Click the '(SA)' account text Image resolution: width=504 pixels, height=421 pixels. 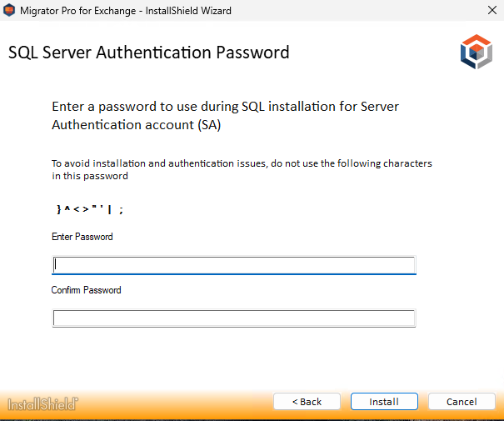click(208, 125)
